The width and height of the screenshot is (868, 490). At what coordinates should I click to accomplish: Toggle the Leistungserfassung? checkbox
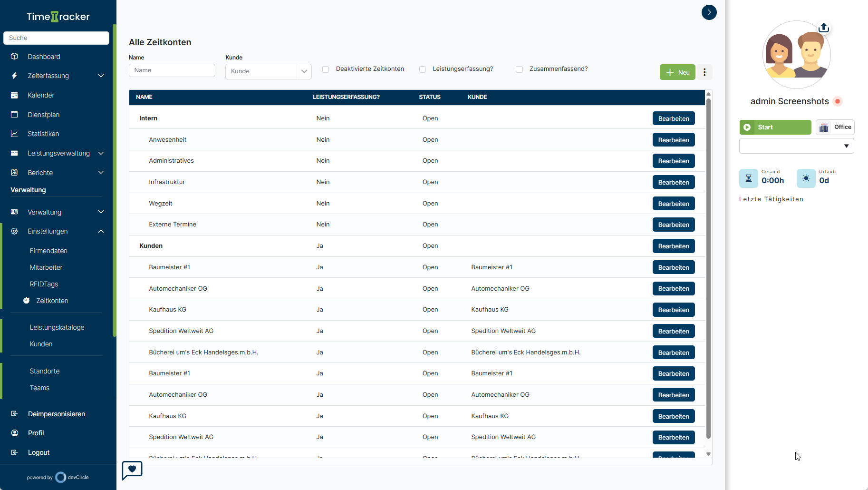coord(423,69)
